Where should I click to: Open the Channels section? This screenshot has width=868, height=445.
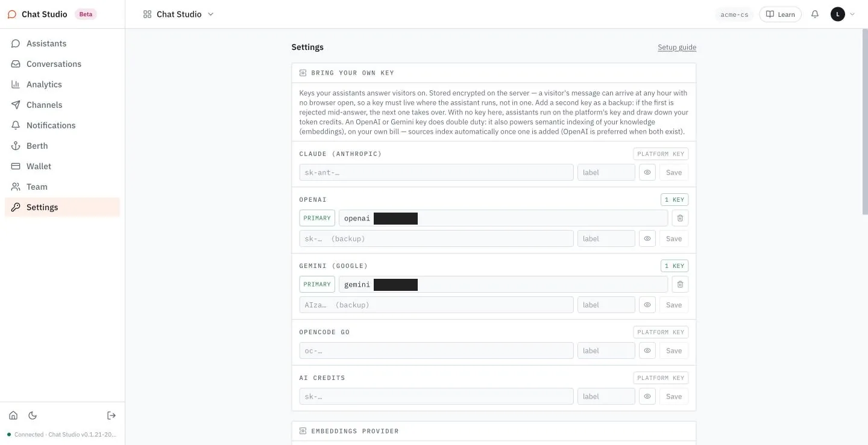pyautogui.click(x=63, y=105)
